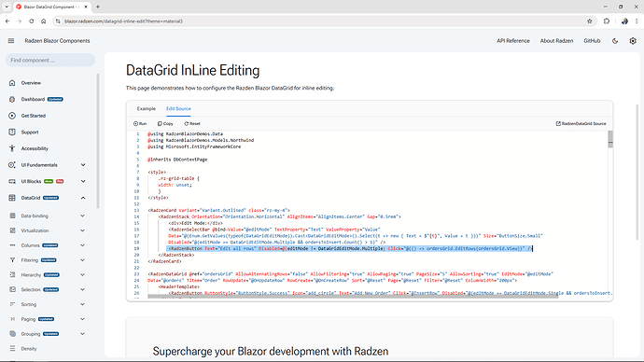Click the Columns icon

point(13,245)
